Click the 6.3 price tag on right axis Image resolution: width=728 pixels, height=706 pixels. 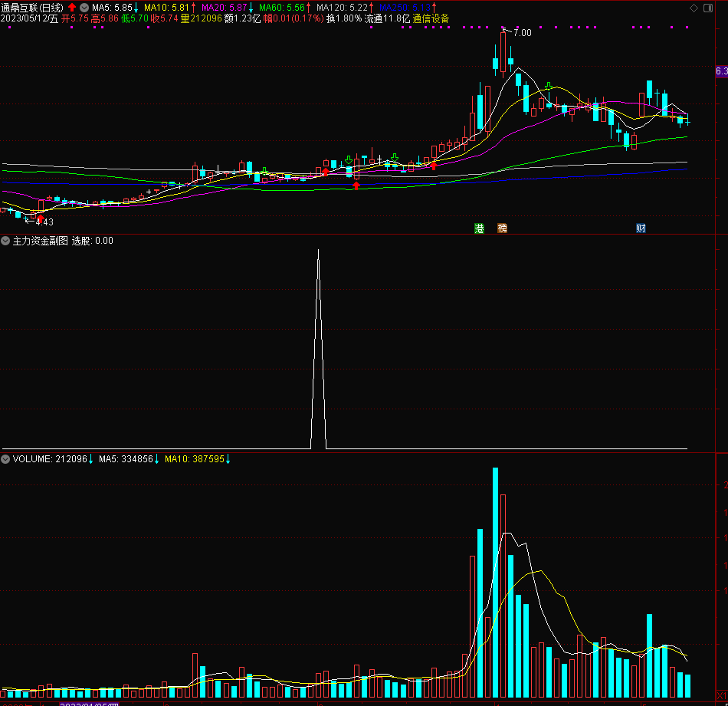point(722,71)
